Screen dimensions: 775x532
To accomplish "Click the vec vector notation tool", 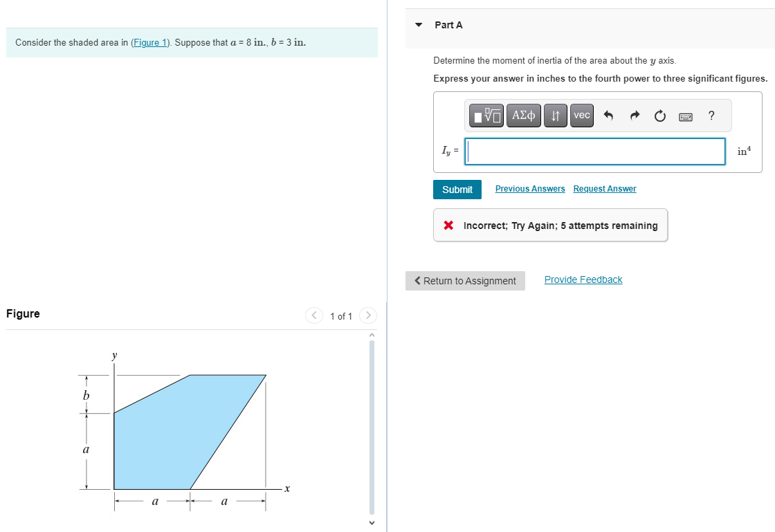I will pos(581,116).
